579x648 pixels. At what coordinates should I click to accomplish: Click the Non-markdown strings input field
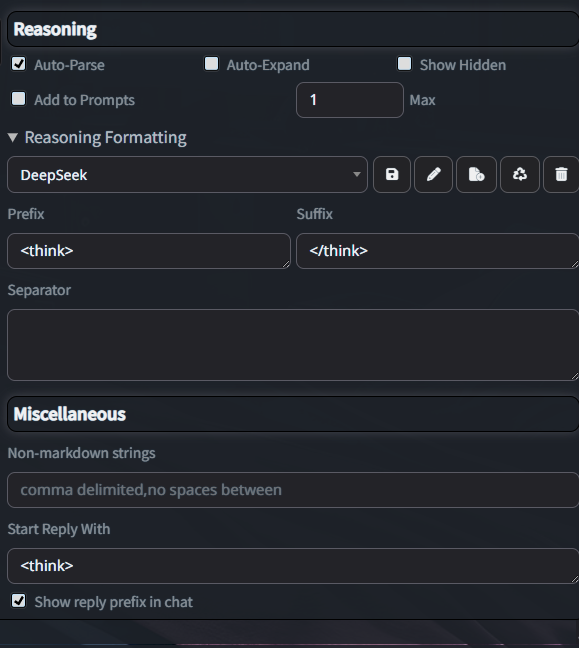click(x=293, y=490)
